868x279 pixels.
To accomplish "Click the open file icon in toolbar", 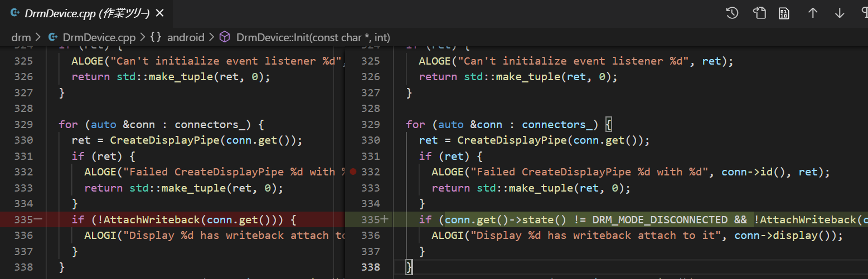I will click(x=759, y=13).
